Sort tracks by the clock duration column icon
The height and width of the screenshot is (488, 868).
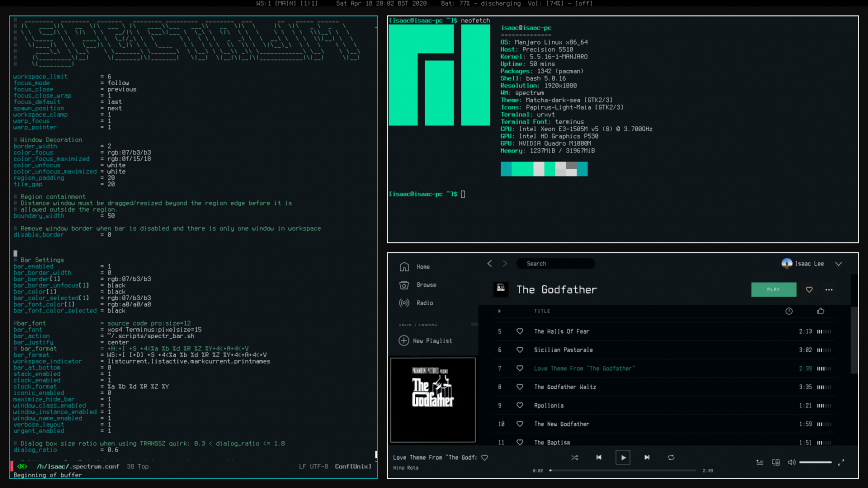tap(789, 311)
